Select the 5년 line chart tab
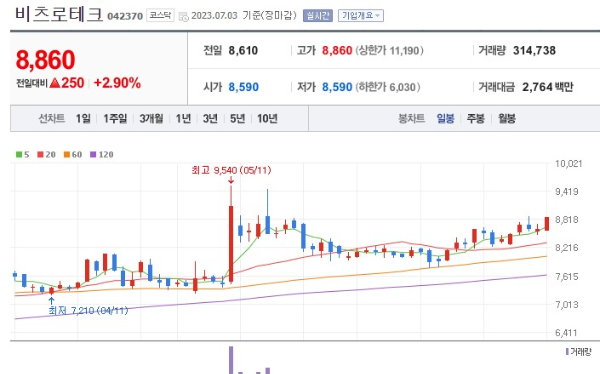Screen dimensions: 600x374 click(x=237, y=119)
